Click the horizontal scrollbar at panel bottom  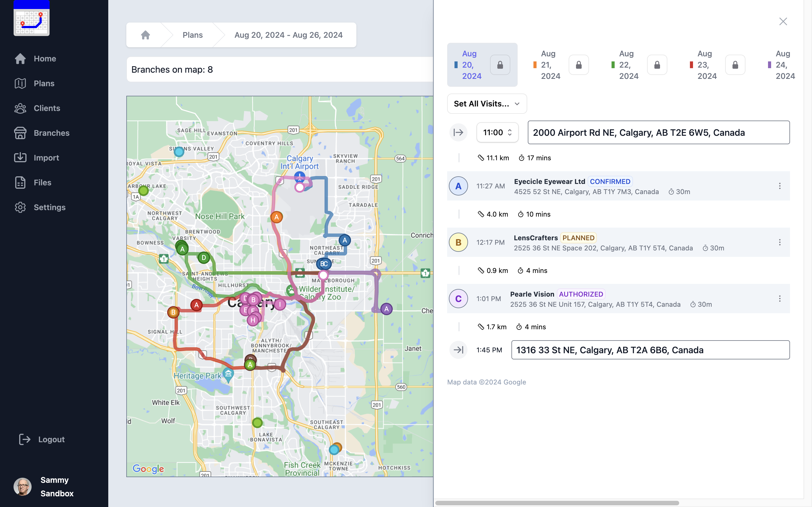coord(557,503)
